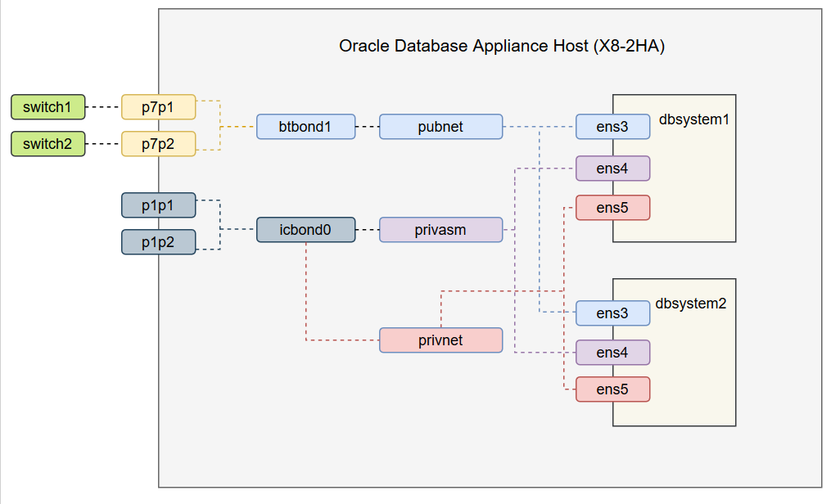Screen dimensions: 840x504
Task: Select the p1p2 interface box
Action: (159, 242)
